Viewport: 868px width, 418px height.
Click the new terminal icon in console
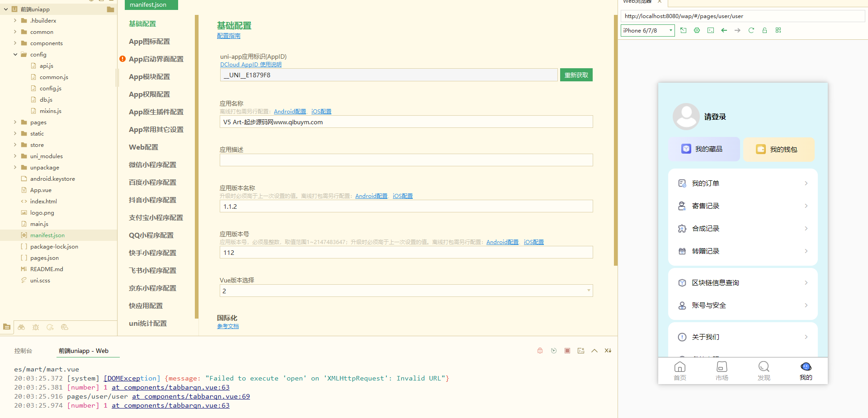[580, 351]
